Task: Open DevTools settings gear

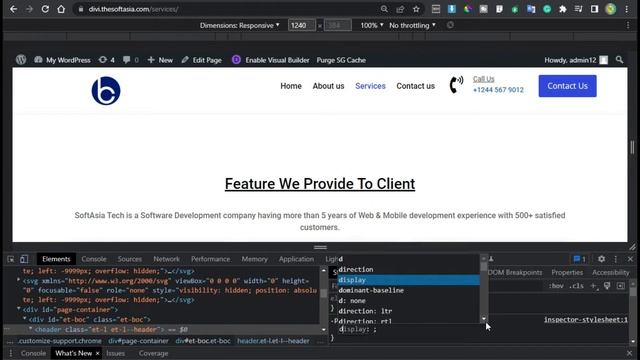Action: pyautogui.click(x=602, y=259)
